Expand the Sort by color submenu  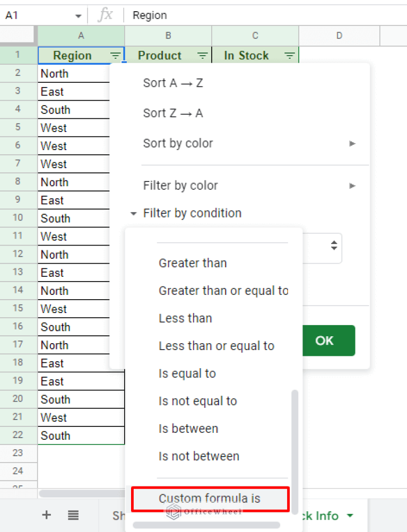tap(352, 143)
